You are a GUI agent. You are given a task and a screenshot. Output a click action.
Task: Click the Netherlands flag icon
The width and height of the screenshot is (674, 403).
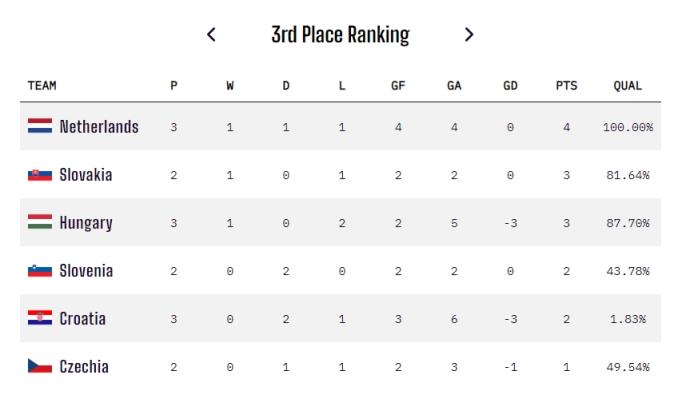click(40, 126)
